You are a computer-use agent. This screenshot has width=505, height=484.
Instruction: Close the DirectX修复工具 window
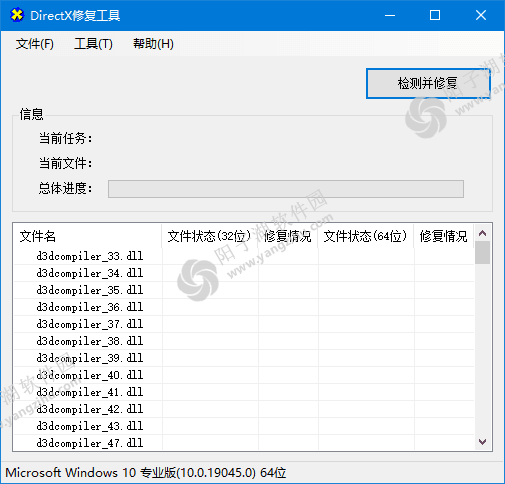(x=481, y=15)
